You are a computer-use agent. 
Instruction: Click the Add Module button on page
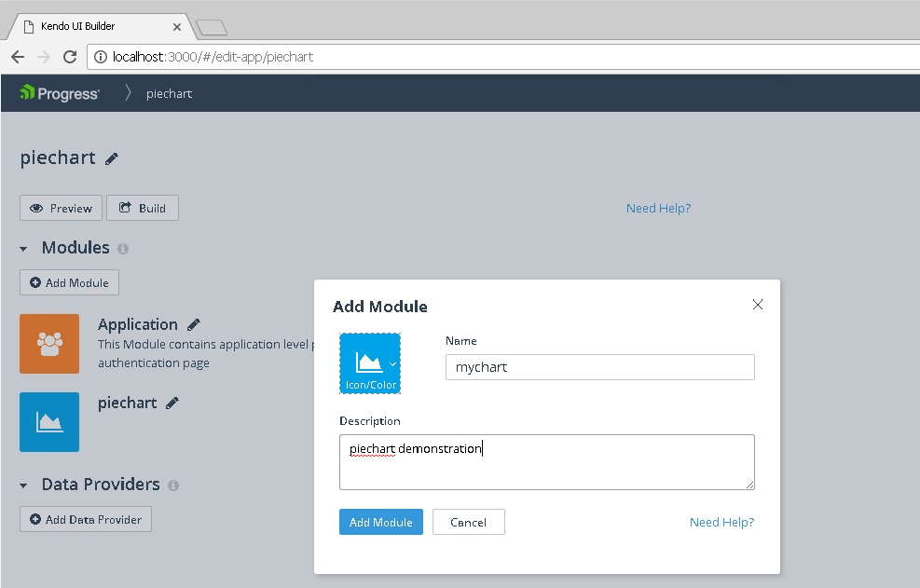click(69, 283)
